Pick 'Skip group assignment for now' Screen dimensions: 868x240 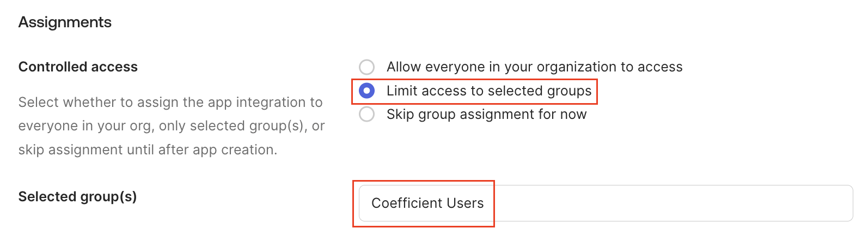point(367,115)
